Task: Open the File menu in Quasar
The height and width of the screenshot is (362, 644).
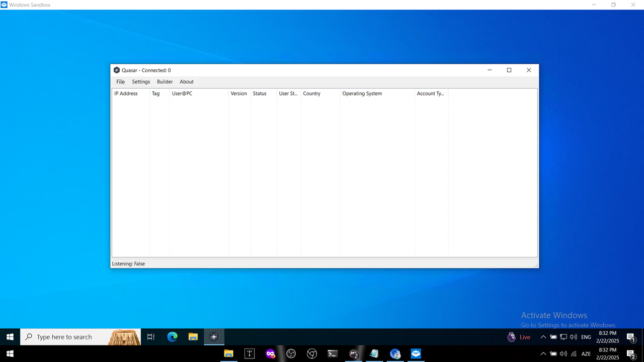Action: point(120,81)
